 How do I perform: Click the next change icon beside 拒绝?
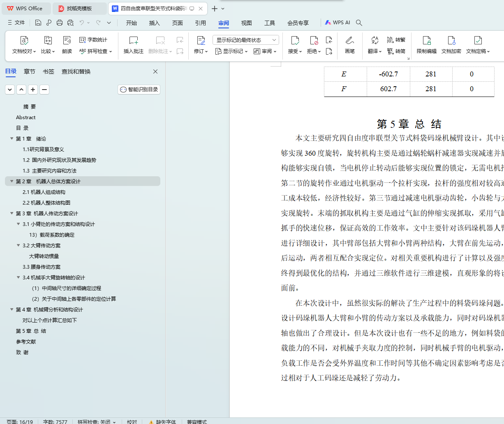[x=329, y=51]
